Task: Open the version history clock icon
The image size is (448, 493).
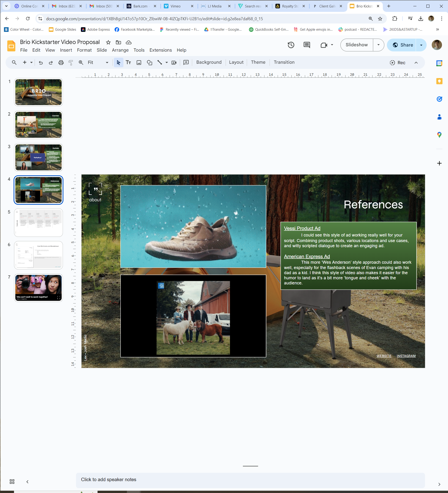Action: point(291,45)
